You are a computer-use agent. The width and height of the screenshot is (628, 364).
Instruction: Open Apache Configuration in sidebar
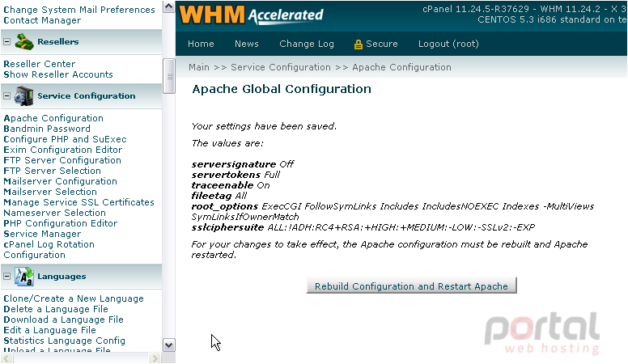(x=53, y=118)
